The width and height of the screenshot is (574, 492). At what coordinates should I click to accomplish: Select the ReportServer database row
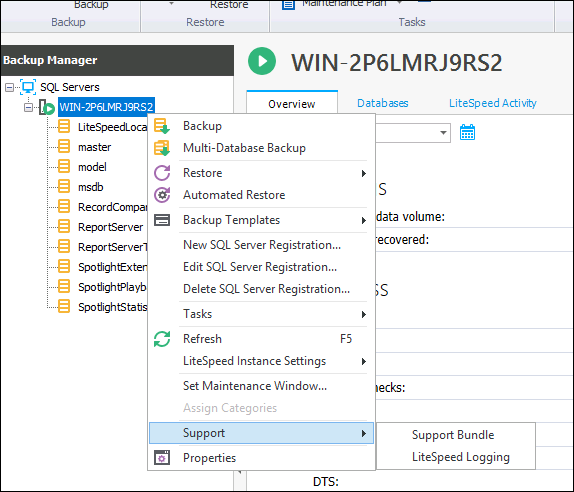pos(111,227)
